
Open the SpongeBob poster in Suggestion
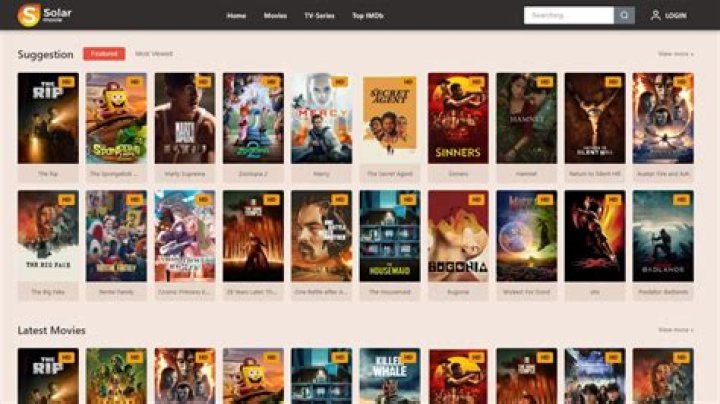click(116, 118)
